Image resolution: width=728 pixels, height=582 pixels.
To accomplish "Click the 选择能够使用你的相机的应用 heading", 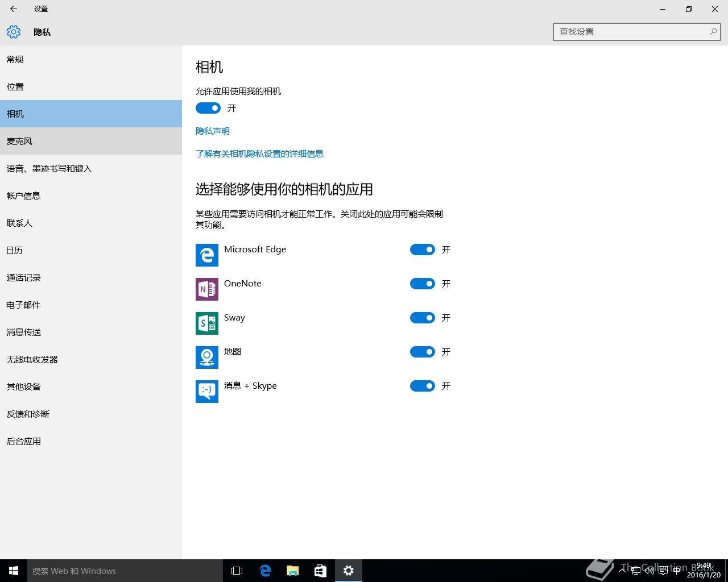I will pyautogui.click(x=284, y=189).
